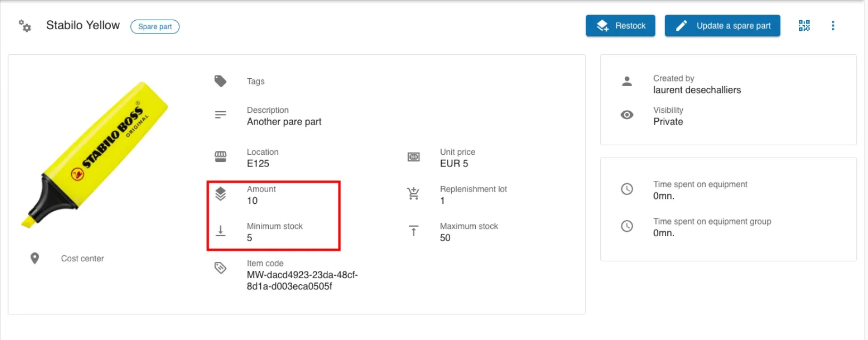Click the Restock button
The width and height of the screenshot is (868, 340).
click(621, 26)
